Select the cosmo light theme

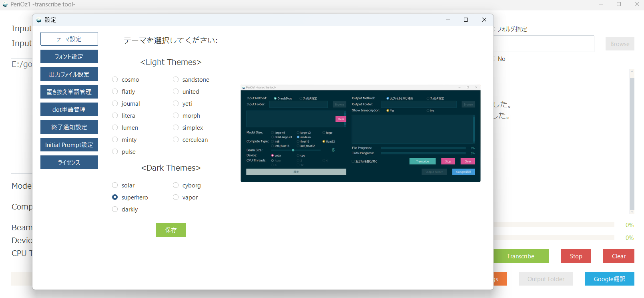tap(115, 80)
